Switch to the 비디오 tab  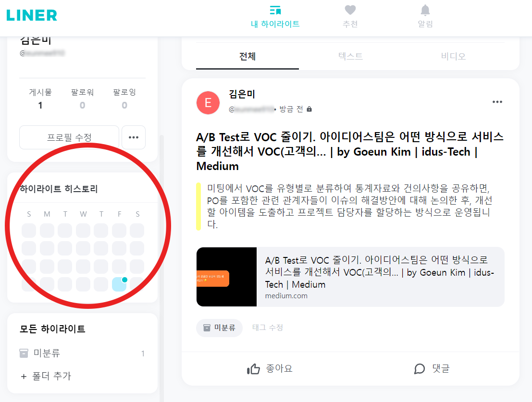tap(453, 56)
